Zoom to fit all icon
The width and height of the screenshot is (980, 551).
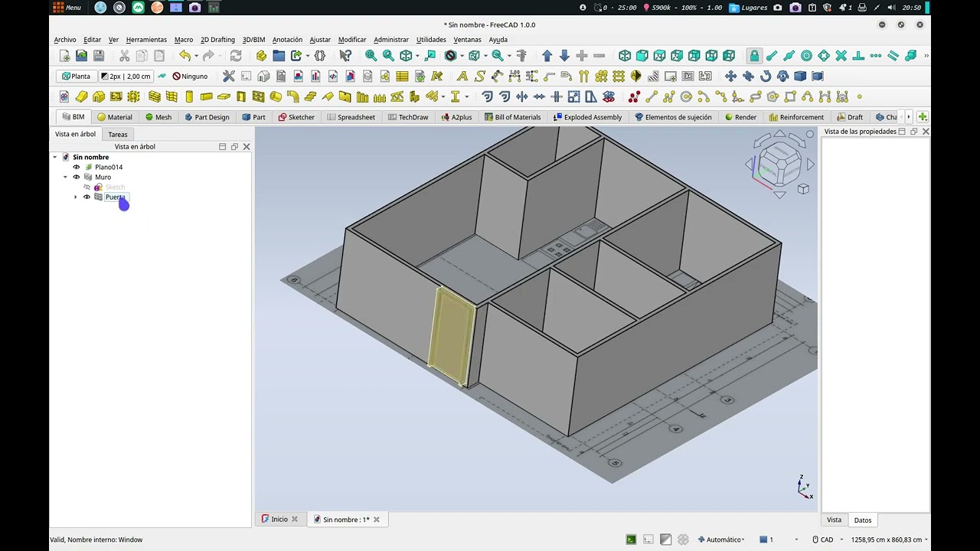[x=371, y=56]
